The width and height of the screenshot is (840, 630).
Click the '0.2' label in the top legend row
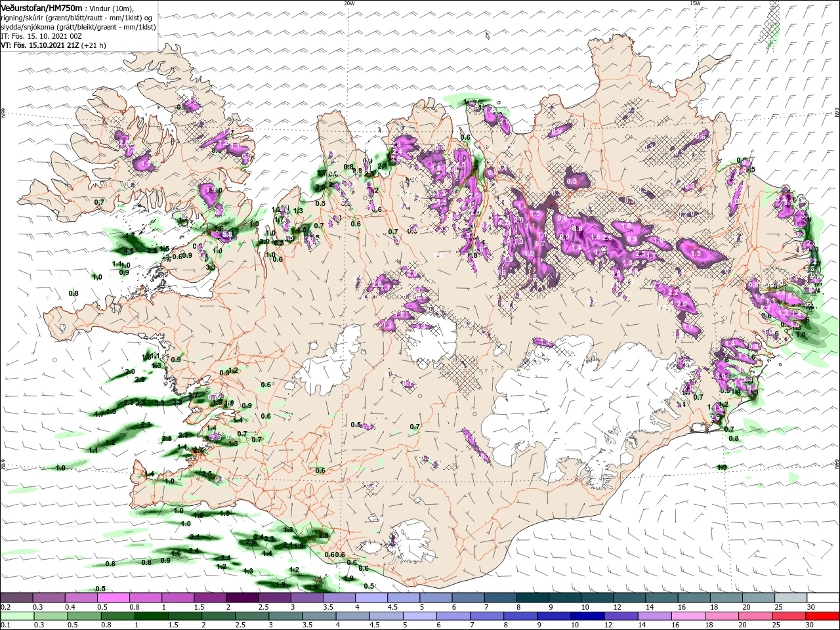pos(6,607)
